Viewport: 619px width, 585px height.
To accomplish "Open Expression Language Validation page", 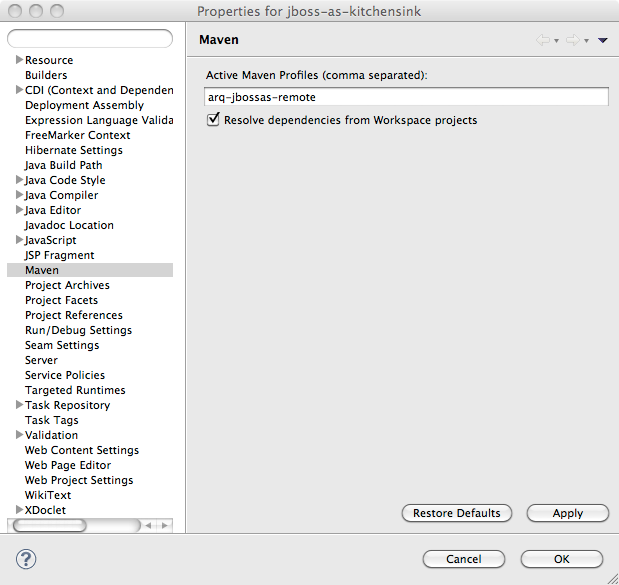I will (x=99, y=120).
